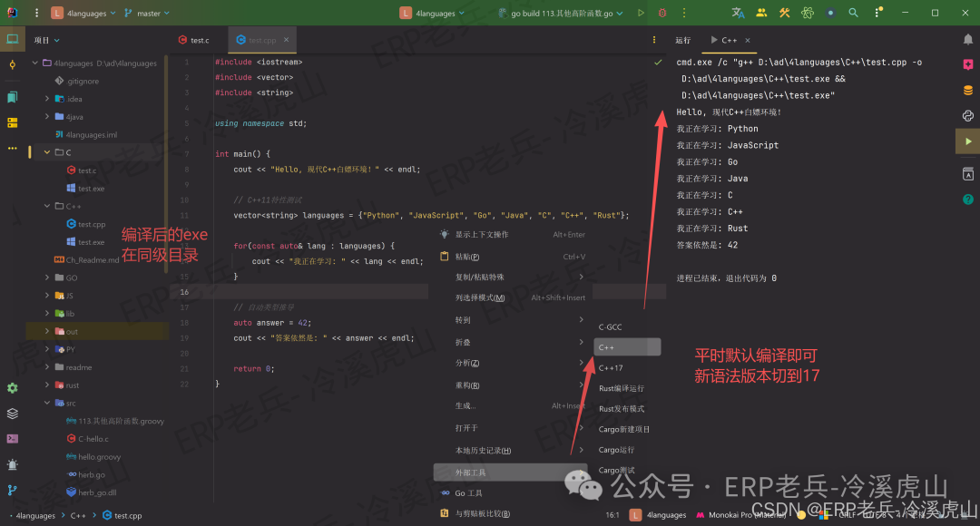Click the more actions dots next to Debug

pos(684,13)
